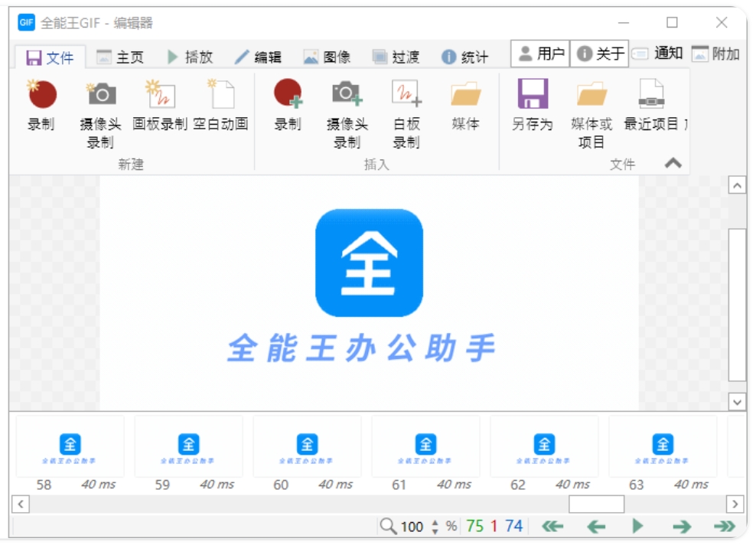This screenshot has height=545, width=756.
Task: Insert webcam recording 摄像头录制 in 插入 group
Action: coord(347,114)
